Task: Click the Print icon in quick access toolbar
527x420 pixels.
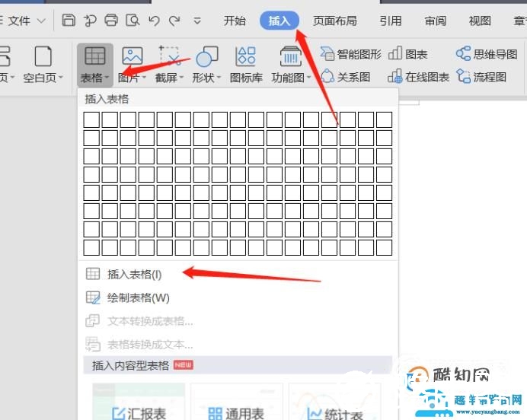Action: click(111, 21)
